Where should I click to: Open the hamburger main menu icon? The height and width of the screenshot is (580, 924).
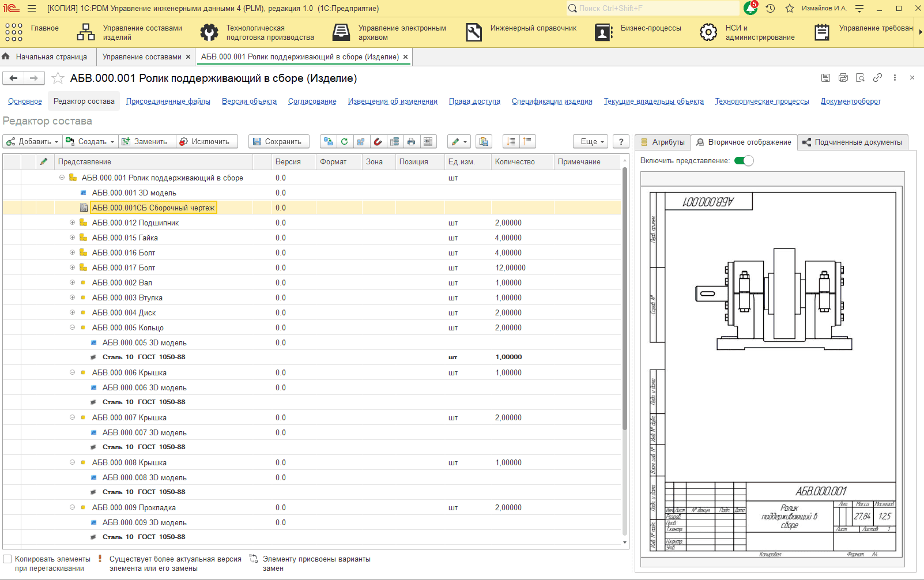pos(32,9)
